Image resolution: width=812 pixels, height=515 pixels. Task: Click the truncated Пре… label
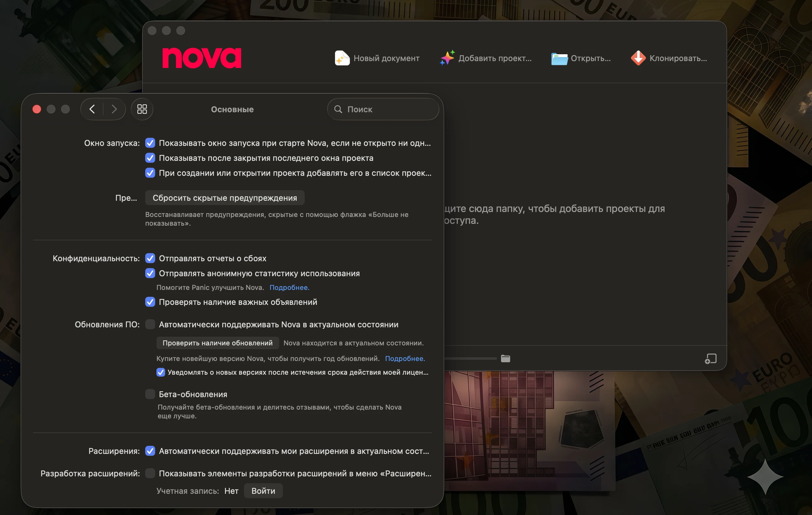(126, 198)
